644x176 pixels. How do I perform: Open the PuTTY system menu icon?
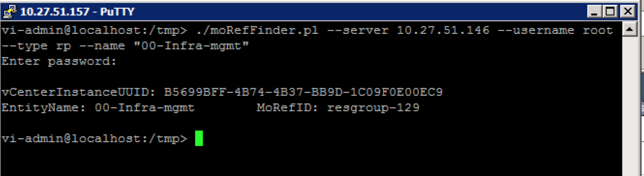(x=8, y=12)
